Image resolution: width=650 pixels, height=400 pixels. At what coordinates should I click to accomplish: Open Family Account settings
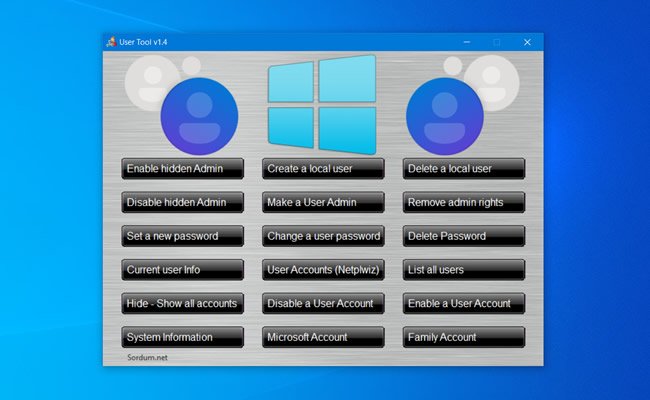pos(463,337)
